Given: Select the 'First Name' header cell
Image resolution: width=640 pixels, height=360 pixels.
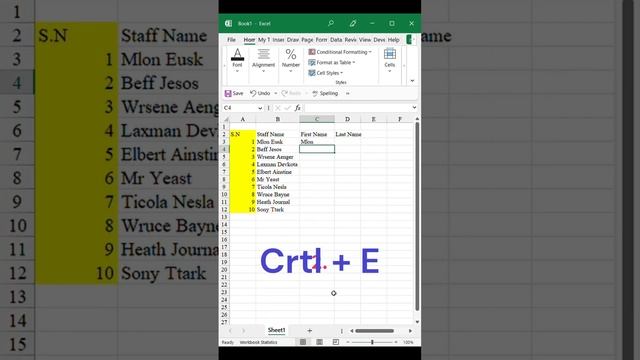Looking at the screenshot, I should click(x=317, y=134).
